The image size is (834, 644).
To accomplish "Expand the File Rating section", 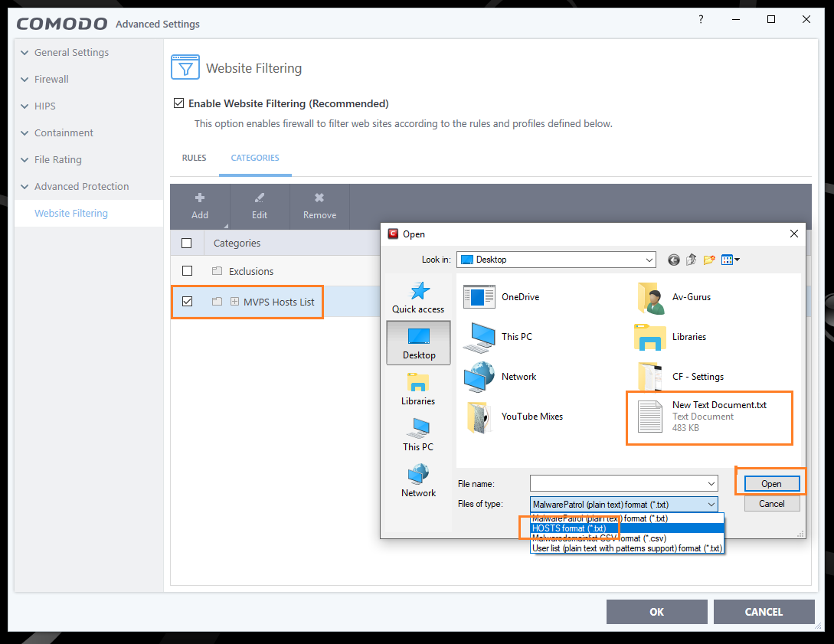I will 25,159.
